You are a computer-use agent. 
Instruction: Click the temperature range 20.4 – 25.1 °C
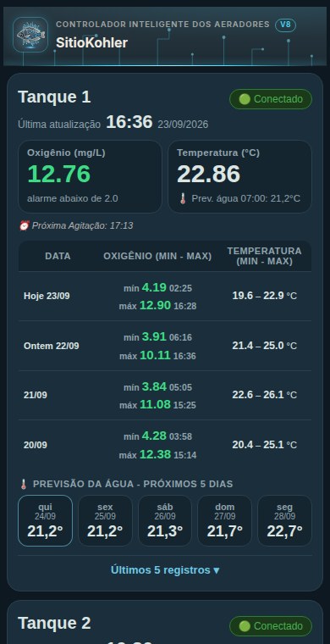pos(264,445)
